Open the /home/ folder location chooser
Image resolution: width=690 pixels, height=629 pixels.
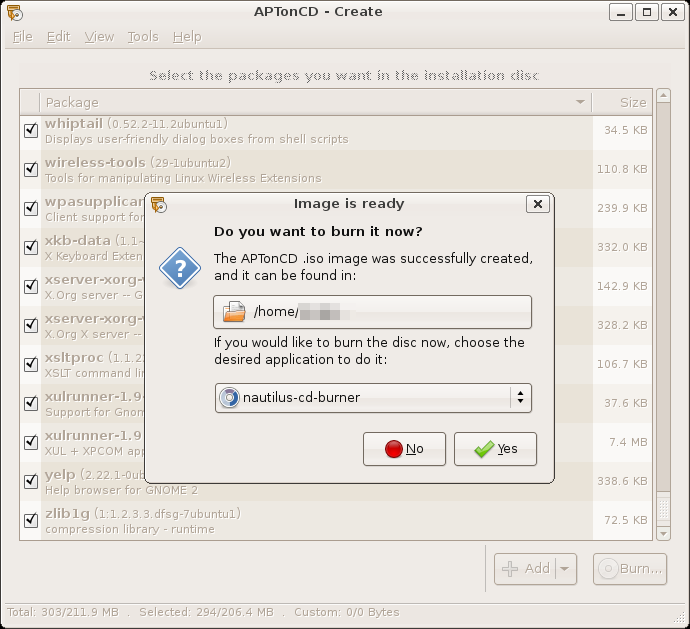372,312
